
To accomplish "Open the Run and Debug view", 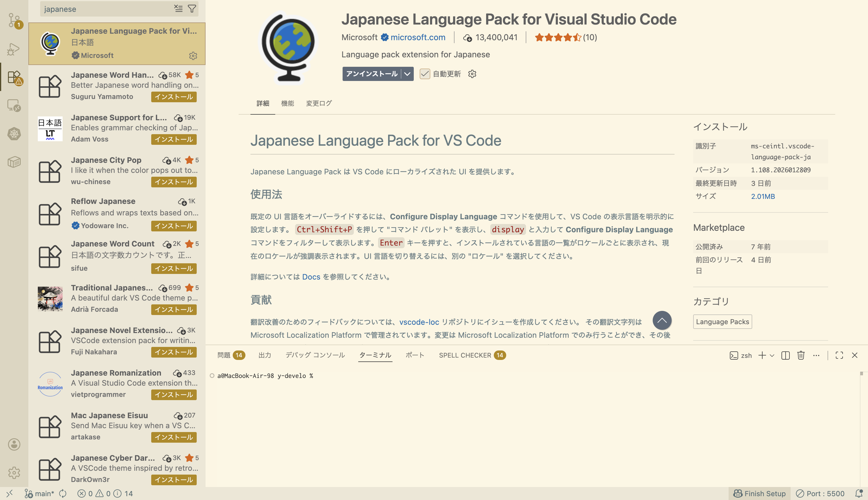I will (x=14, y=48).
